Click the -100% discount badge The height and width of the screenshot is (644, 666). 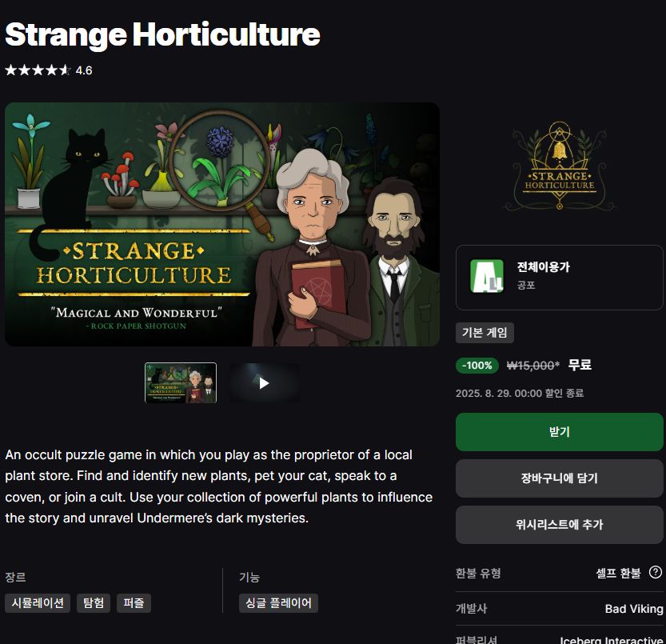(477, 365)
